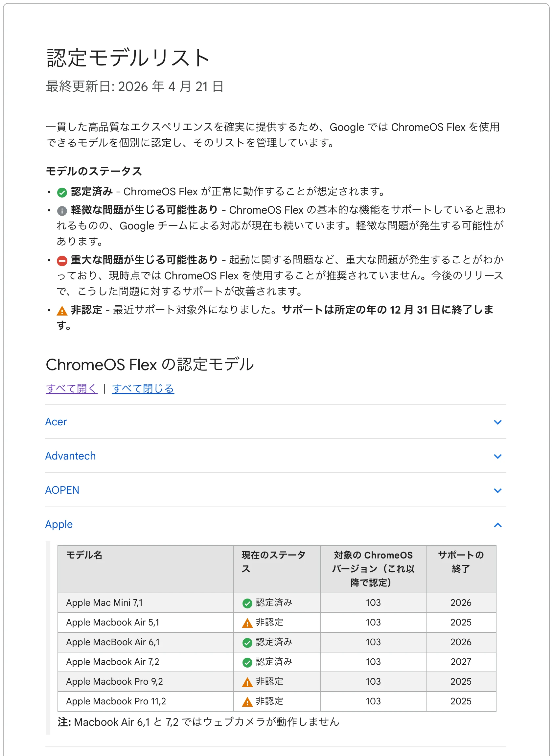
Task: Click the すべて閉じる link
Action: 143,389
